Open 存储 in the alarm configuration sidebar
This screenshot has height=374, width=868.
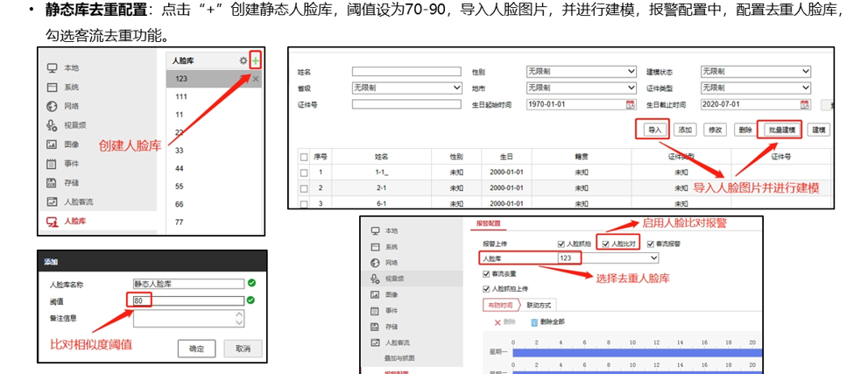pyautogui.click(x=392, y=327)
